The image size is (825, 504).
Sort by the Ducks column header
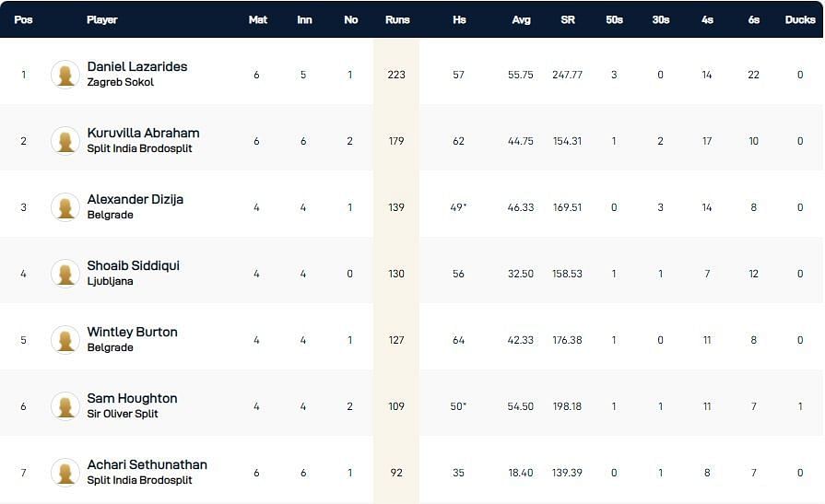[x=800, y=19]
